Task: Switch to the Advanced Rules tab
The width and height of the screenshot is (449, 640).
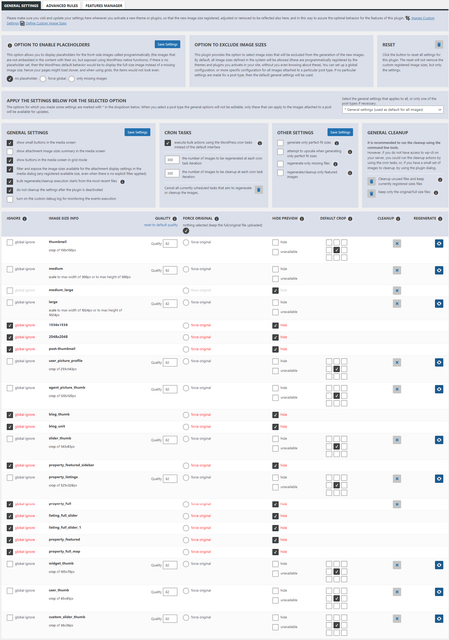Action: [x=62, y=5]
